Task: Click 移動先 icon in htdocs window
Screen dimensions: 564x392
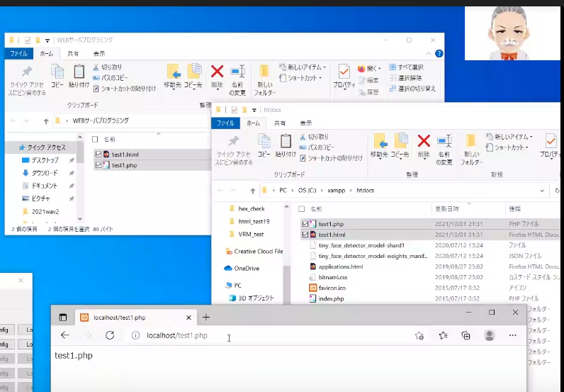Action: (380, 141)
